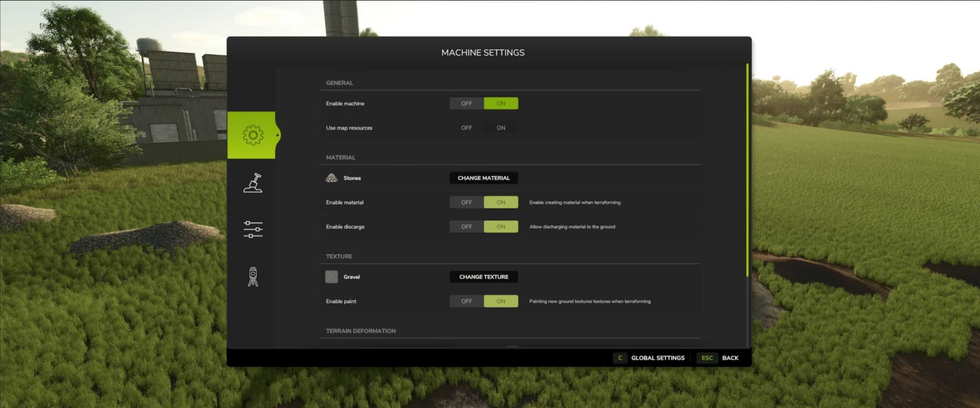Open the shovel terraform sidebar tab
Screen dimensions: 980x408
(x=253, y=183)
